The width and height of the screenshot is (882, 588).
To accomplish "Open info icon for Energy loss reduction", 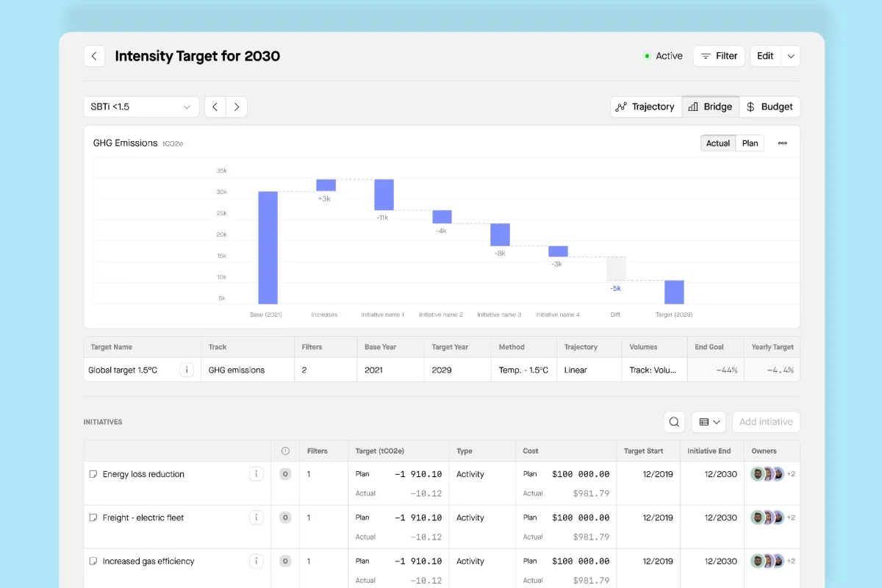I will tap(256, 474).
